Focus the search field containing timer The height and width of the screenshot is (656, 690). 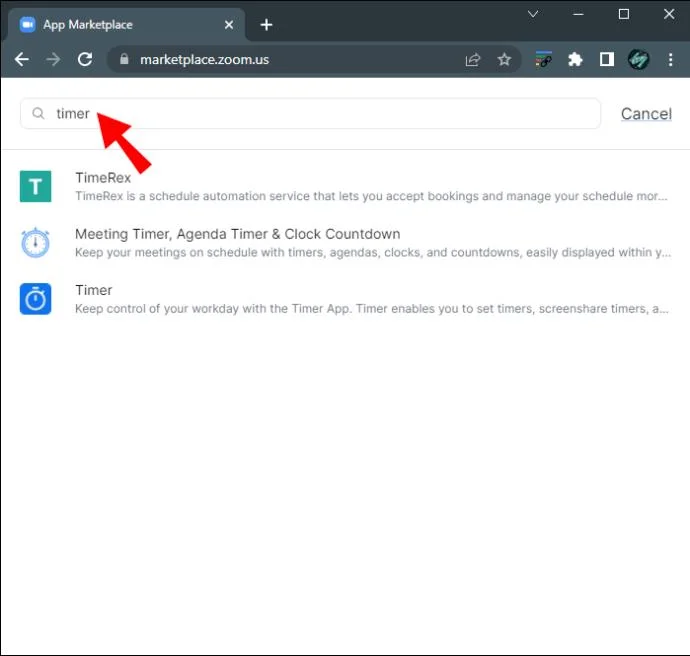coord(310,114)
